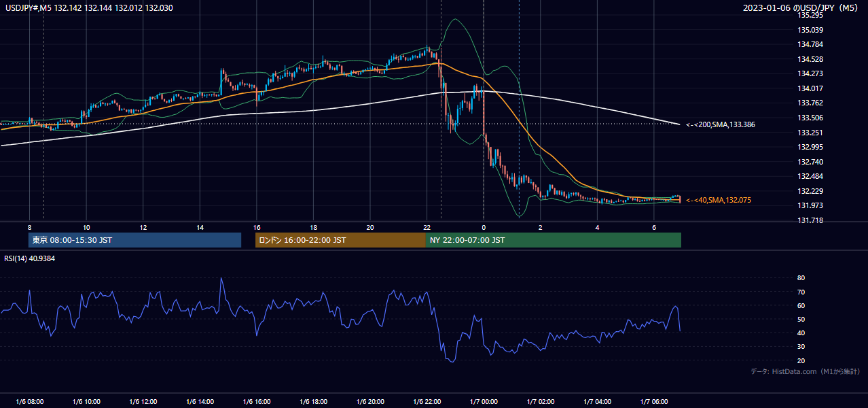The width and height of the screenshot is (868, 408).
Task: Click hour tick 12 under the price chart
Action: 143,227
